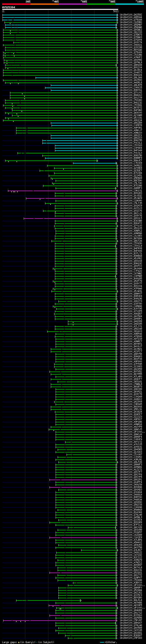The height and width of the screenshot is (644, 146).
Task: Select label UniRef100_C5YSU3
Action: [131, 146]
